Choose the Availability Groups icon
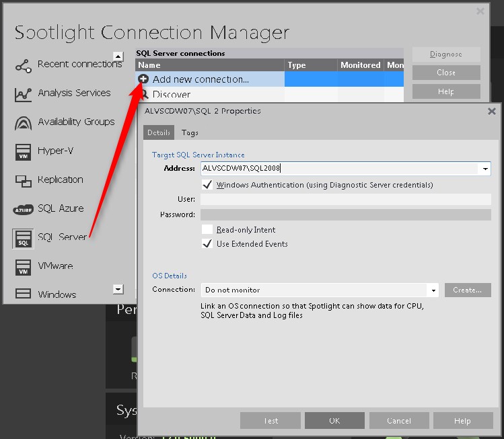 [24, 123]
